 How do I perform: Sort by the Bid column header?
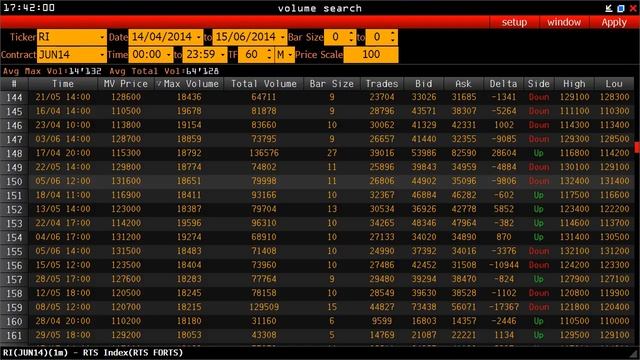(424, 84)
